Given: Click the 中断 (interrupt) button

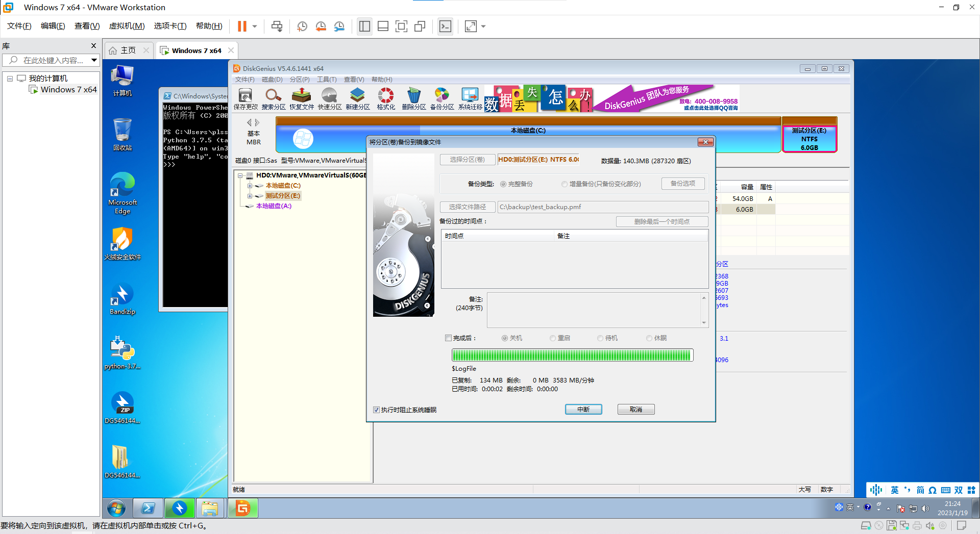Looking at the screenshot, I should pos(583,409).
